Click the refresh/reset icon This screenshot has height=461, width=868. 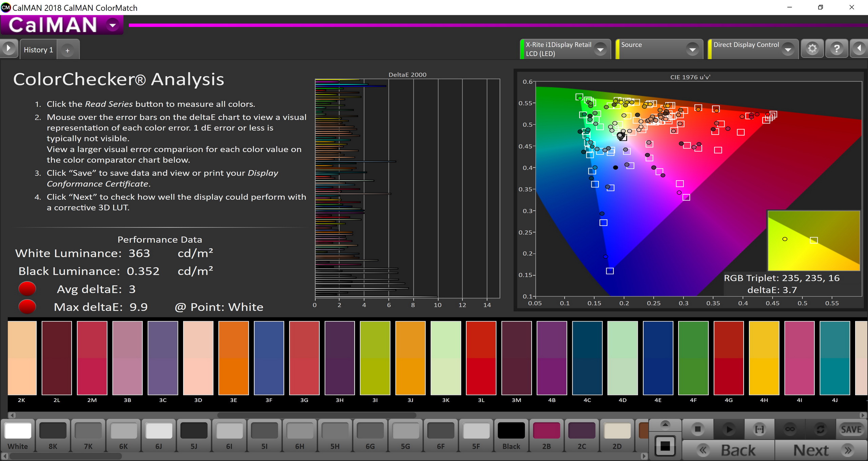click(820, 429)
